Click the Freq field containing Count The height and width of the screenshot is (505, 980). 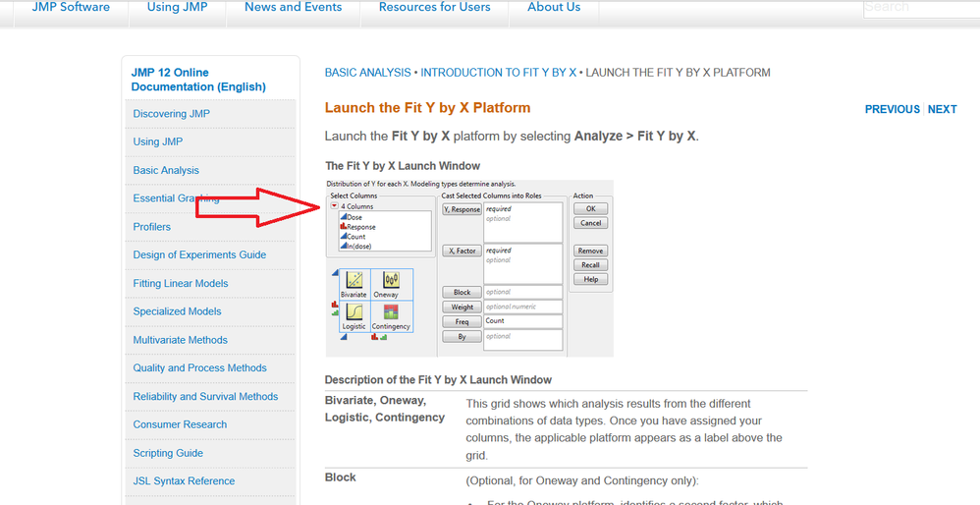pos(523,322)
